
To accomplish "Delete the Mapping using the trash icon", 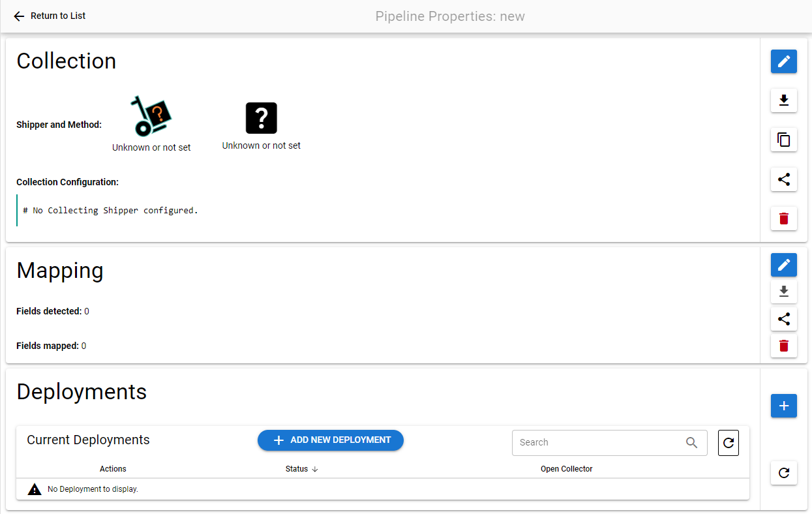I will (783, 346).
